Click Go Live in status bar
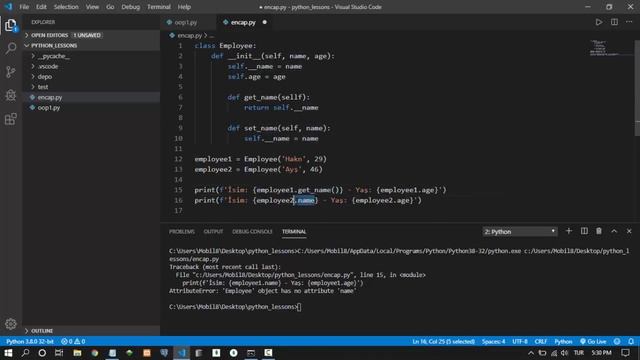The height and width of the screenshot is (360, 640). point(593,341)
